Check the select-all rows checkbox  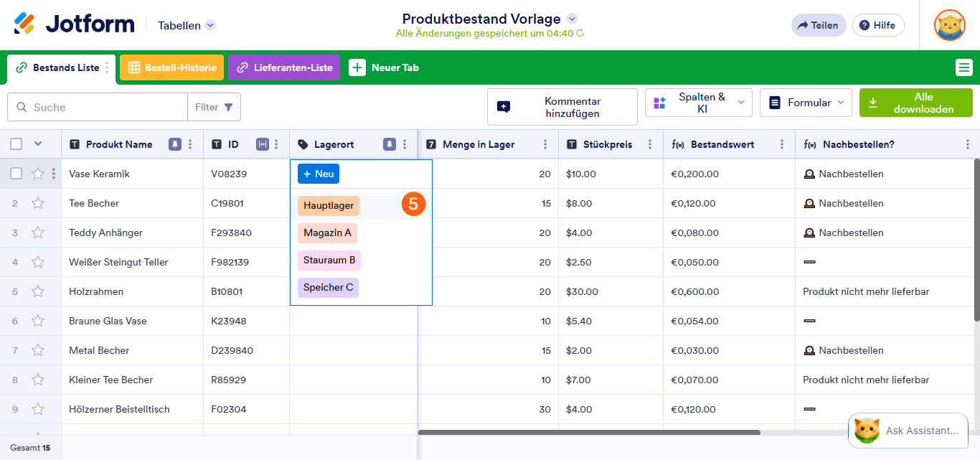click(16, 144)
